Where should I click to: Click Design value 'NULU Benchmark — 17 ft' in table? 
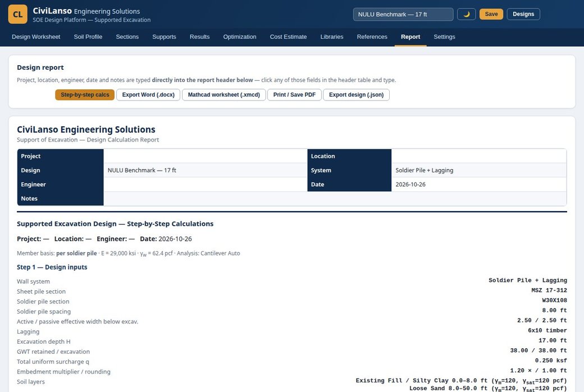tap(142, 170)
